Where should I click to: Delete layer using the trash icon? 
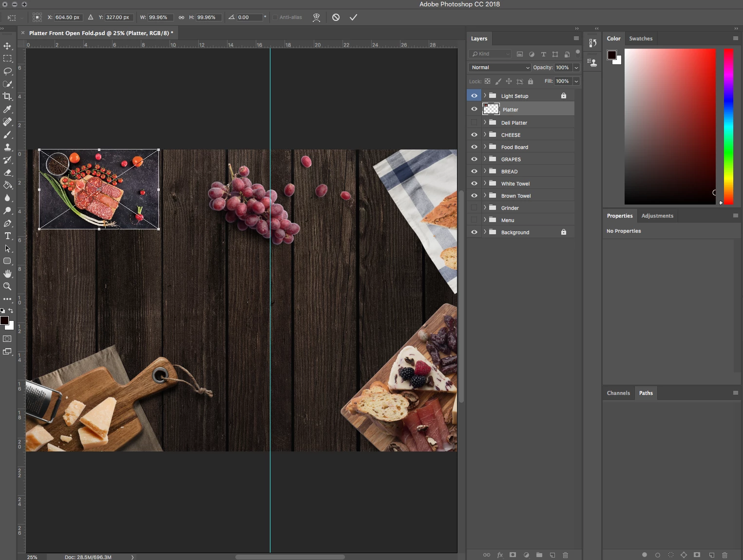click(x=566, y=555)
